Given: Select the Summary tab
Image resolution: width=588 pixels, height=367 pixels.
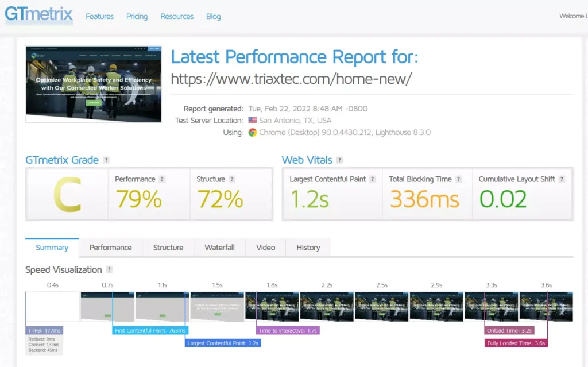Looking at the screenshot, I should coord(52,248).
